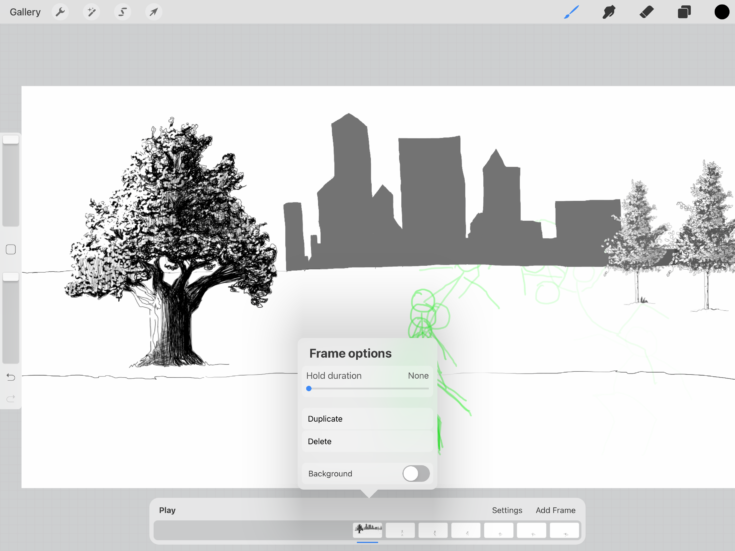Click the Hold duration slider

point(367,388)
